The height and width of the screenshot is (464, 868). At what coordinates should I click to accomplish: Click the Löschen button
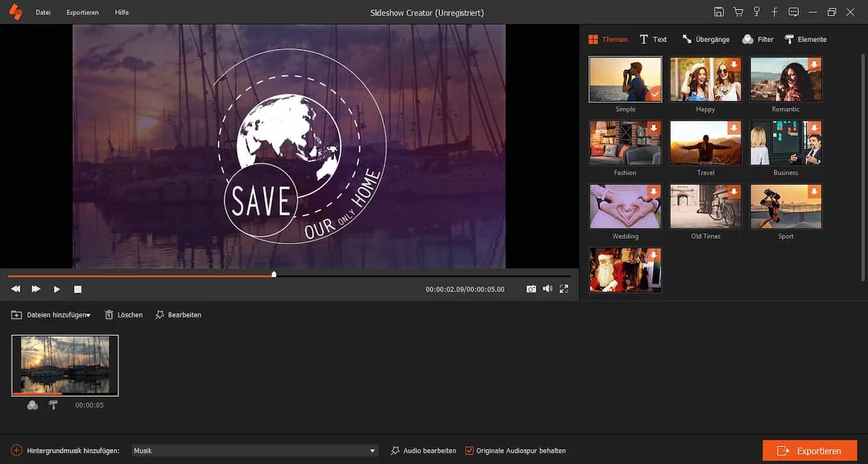tap(123, 315)
